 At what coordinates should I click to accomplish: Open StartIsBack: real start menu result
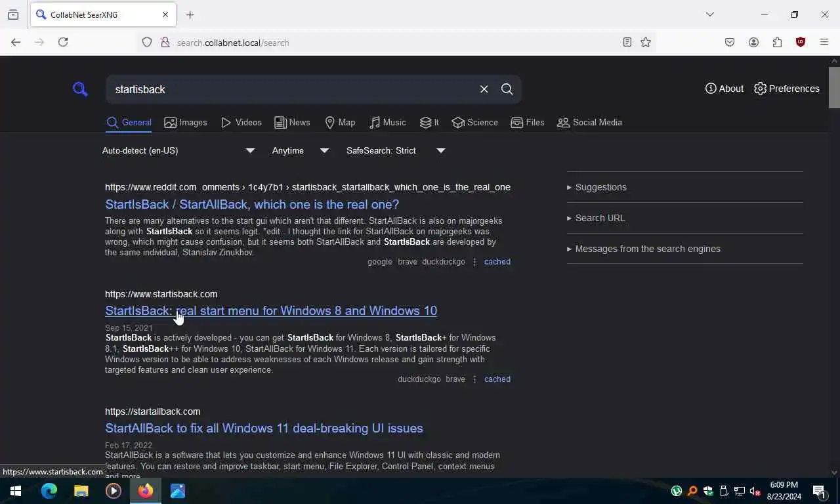271,310
